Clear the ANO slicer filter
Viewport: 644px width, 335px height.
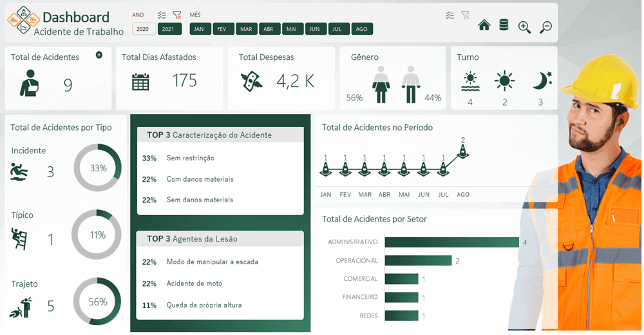tap(177, 15)
